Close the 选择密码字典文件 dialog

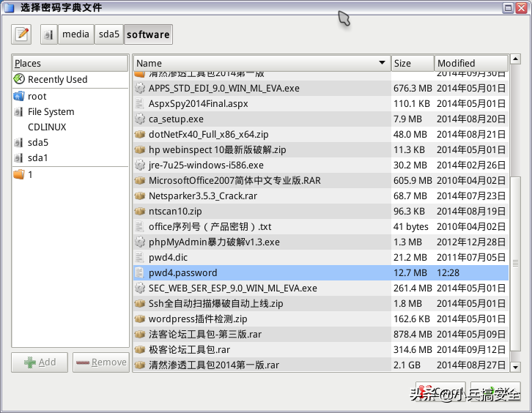click(521, 7)
